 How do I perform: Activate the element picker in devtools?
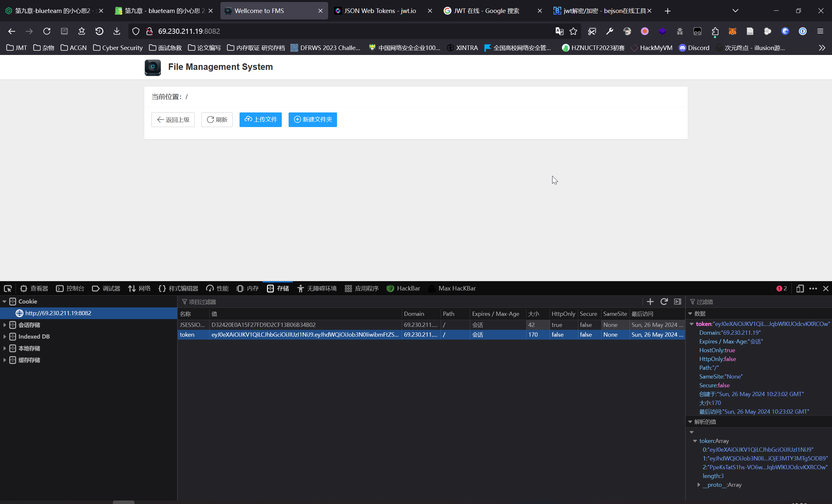[x=7, y=289]
